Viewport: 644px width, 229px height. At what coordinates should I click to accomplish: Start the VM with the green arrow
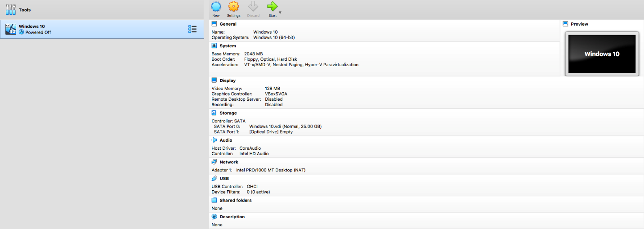(272, 6)
